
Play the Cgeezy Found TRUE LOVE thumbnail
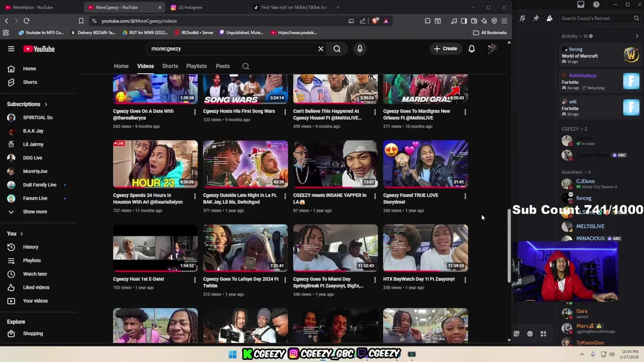pyautogui.click(x=426, y=164)
